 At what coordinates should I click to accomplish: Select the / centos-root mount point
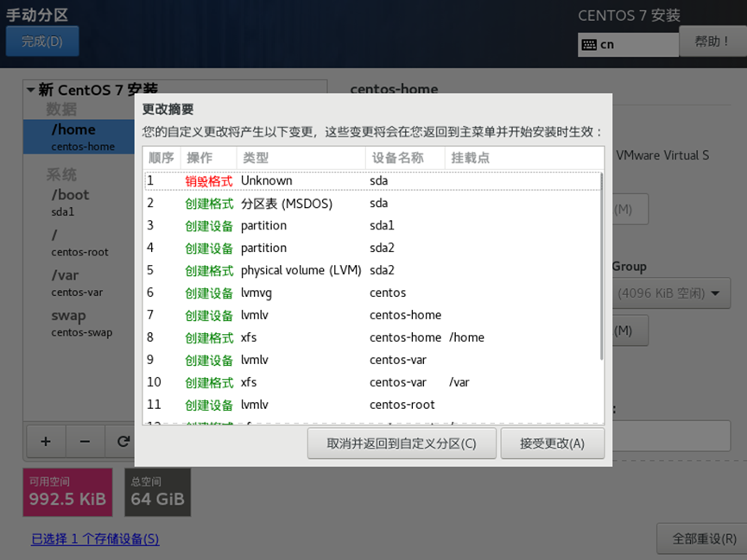click(79, 242)
